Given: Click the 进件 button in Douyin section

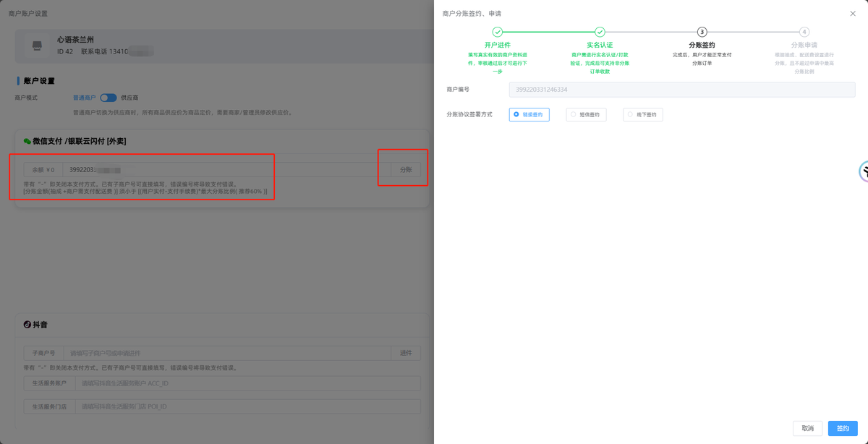Looking at the screenshot, I should click(406, 353).
